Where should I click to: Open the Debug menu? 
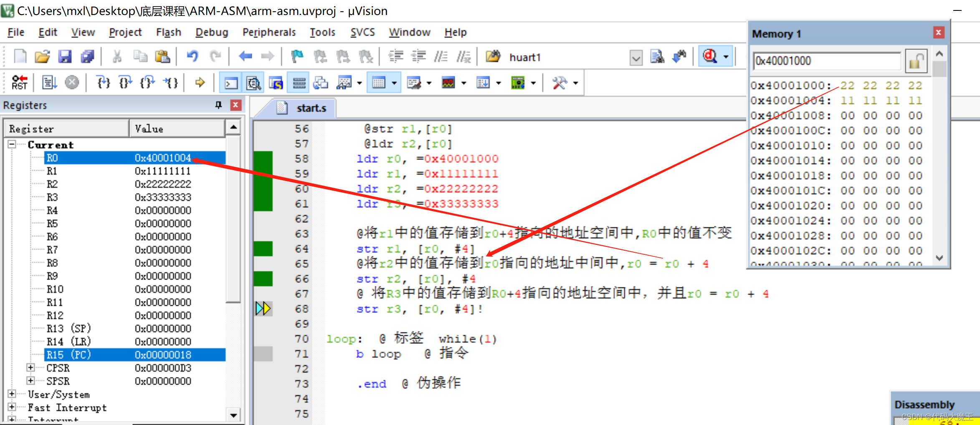(212, 32)
